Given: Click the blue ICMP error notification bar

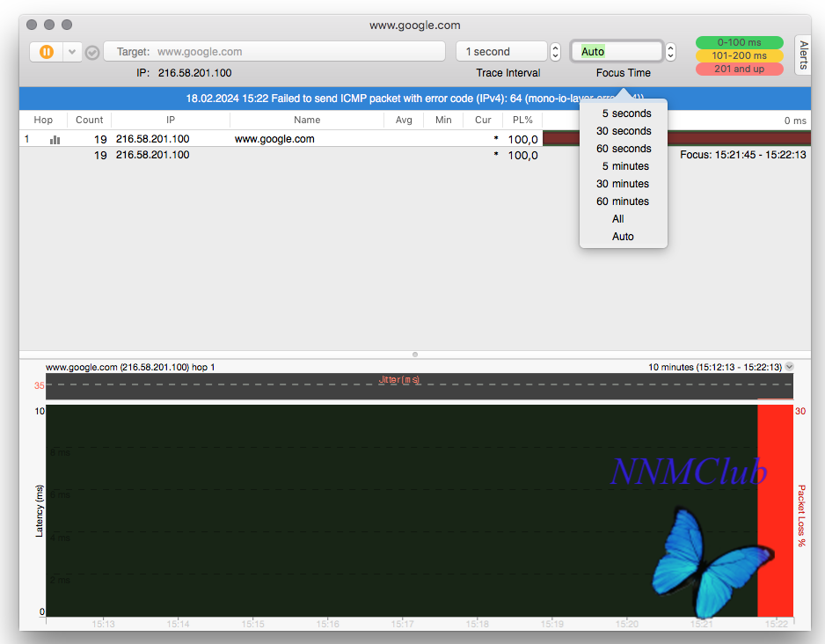Looking at the screenshot, I should click(x=414, y=99).
